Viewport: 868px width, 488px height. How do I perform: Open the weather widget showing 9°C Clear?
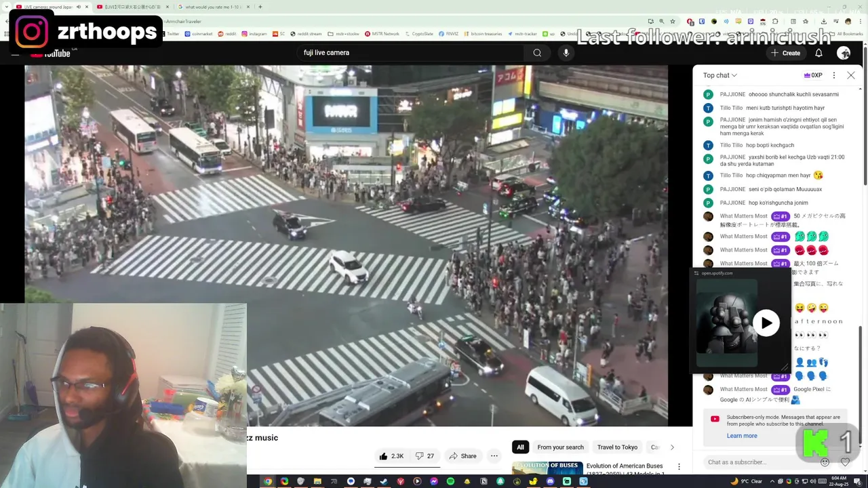click(x=746, y=481)
